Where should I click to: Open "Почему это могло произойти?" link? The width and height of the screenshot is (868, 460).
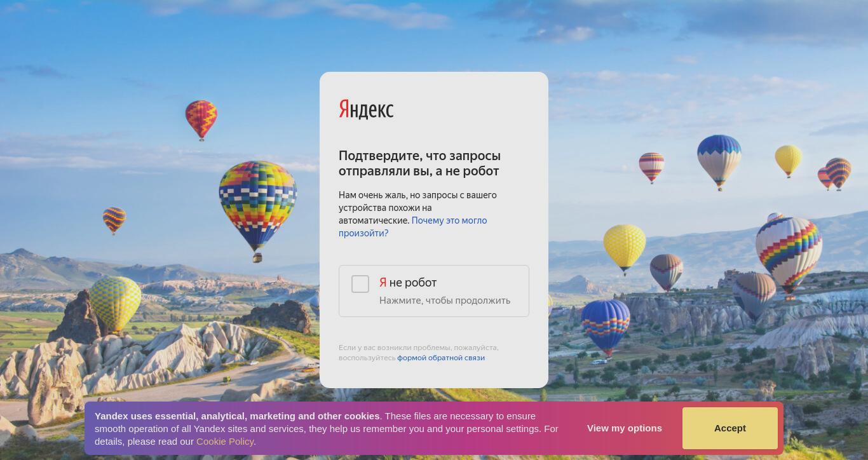point(413,227)
